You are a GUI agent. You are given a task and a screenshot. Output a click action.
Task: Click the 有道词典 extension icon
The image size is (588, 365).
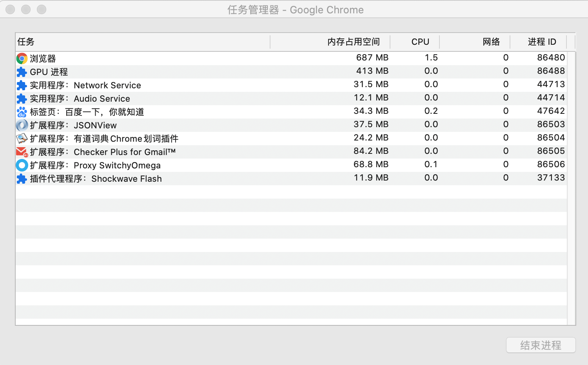22,139
